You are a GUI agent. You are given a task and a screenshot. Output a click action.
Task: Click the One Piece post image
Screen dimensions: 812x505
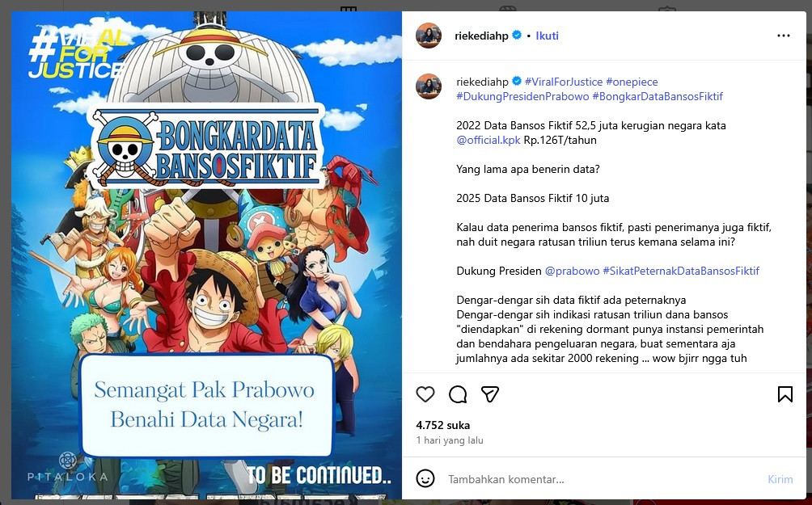tap(206, 255)
